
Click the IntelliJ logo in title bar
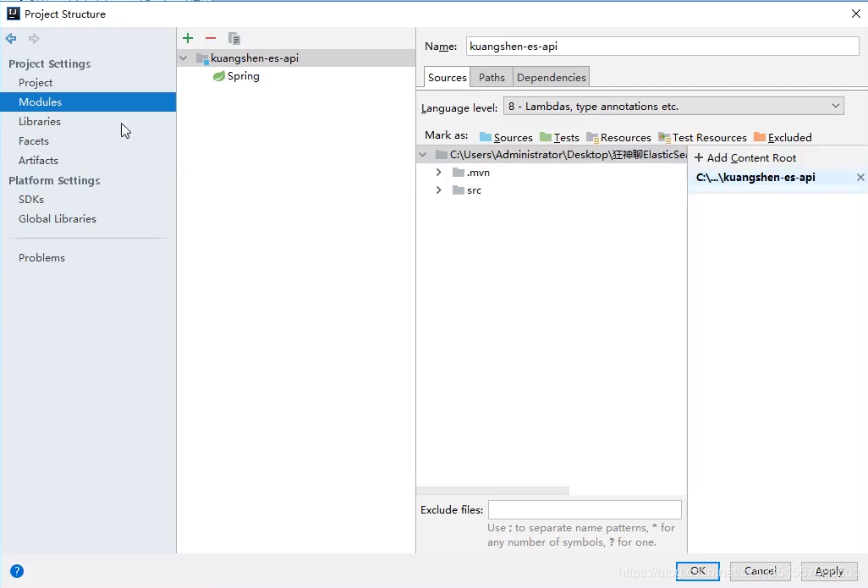14,14
